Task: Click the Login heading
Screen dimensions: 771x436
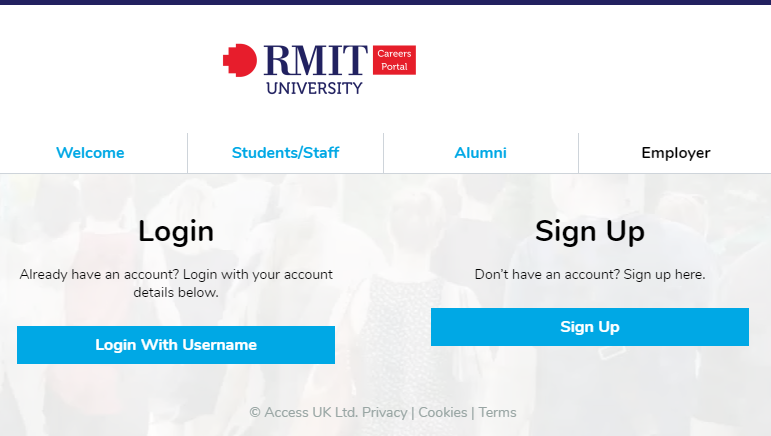Action: point(176,231)
